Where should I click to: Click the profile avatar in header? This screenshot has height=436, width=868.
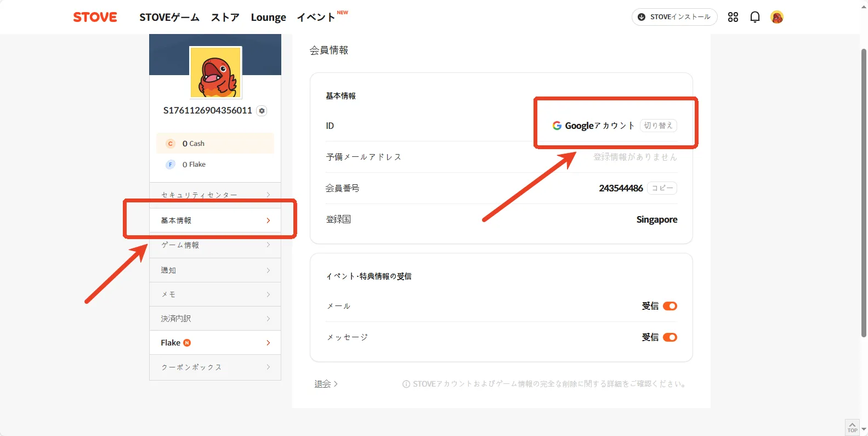pos(776,17)
